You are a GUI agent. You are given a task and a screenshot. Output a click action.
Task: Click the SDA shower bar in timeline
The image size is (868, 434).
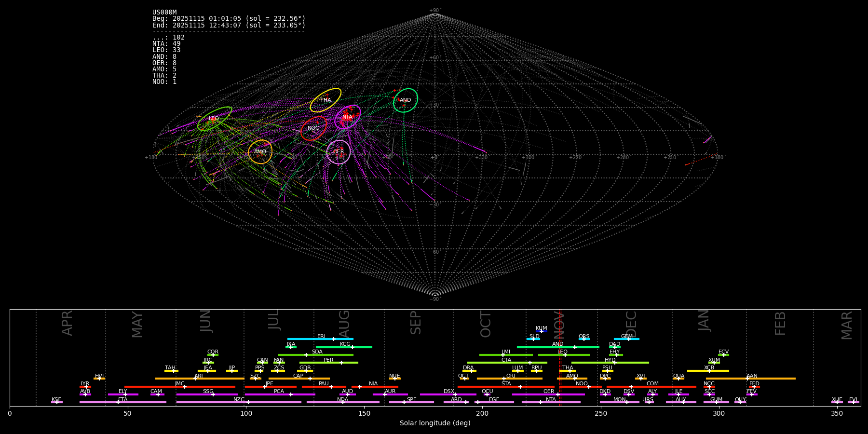316,355
